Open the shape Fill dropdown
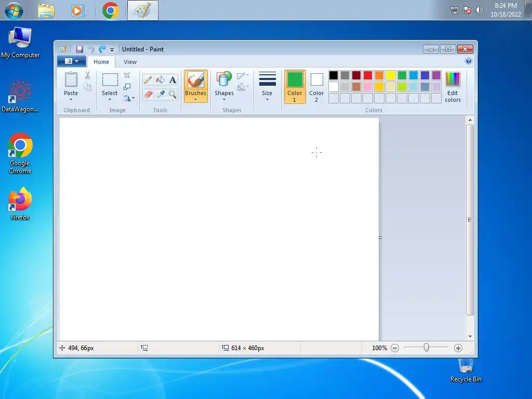This screenshot has width=532, height=399. point(243,87)
